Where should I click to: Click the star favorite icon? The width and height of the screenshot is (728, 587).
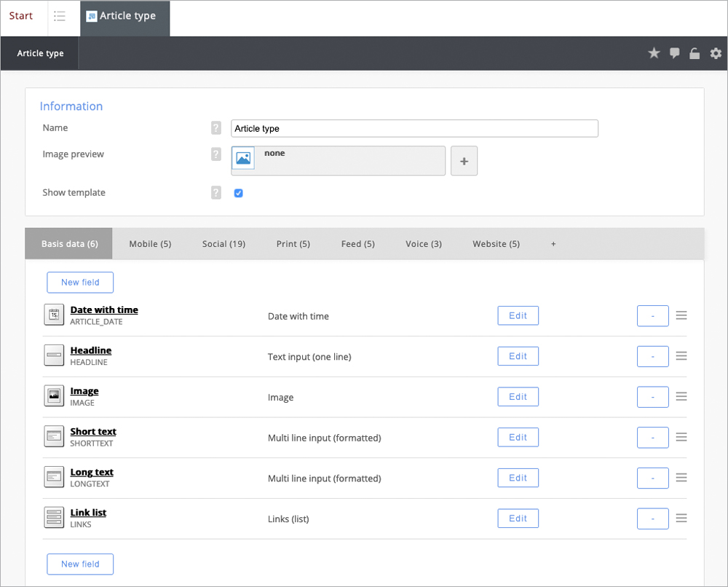(x=654, y=53)
